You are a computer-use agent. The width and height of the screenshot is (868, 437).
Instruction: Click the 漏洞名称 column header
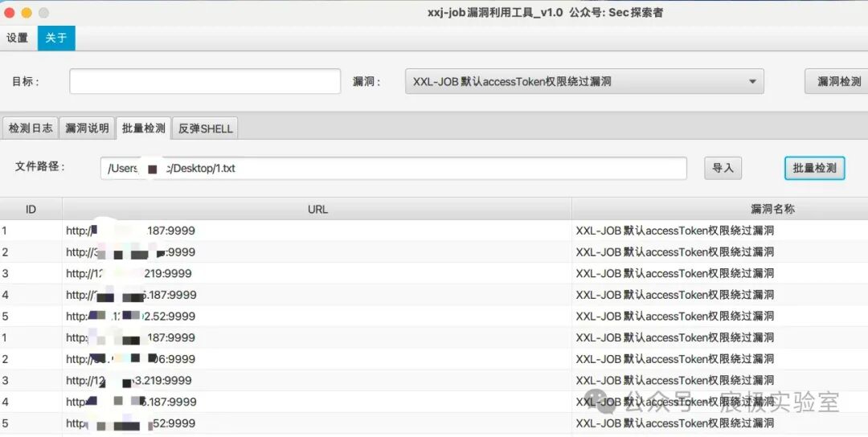(x=772, y=209)
